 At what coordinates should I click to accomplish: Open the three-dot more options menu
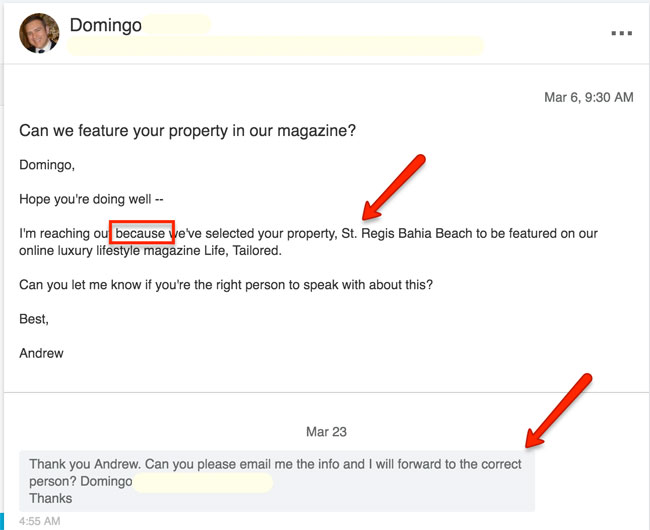[622, 33]
